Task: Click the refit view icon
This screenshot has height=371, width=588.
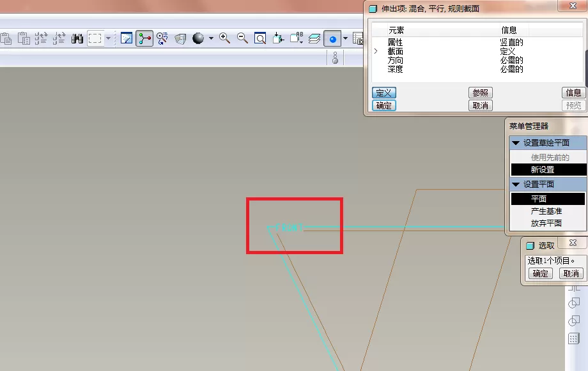Action: coord(260,38)
